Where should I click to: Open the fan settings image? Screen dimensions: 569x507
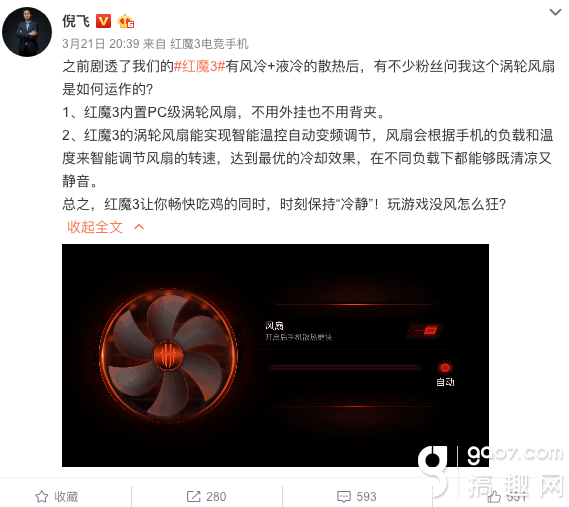click(x=275, y=355)
